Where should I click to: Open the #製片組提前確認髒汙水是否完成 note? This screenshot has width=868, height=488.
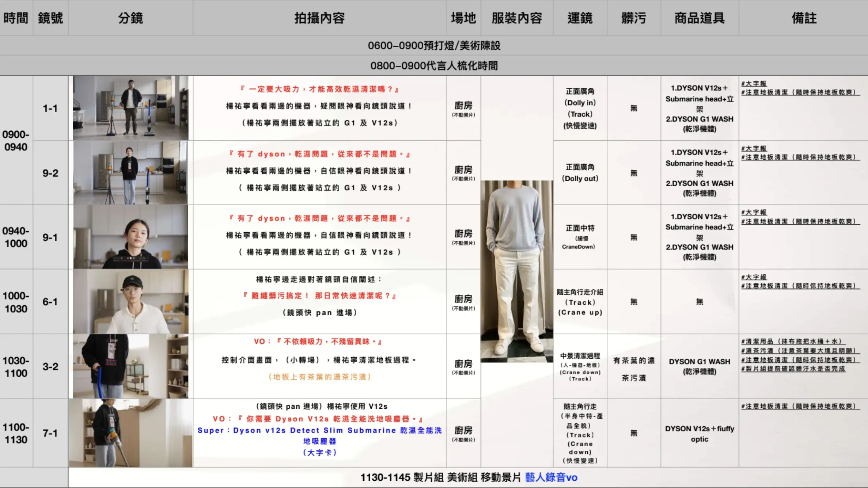(x=793, y=369)
